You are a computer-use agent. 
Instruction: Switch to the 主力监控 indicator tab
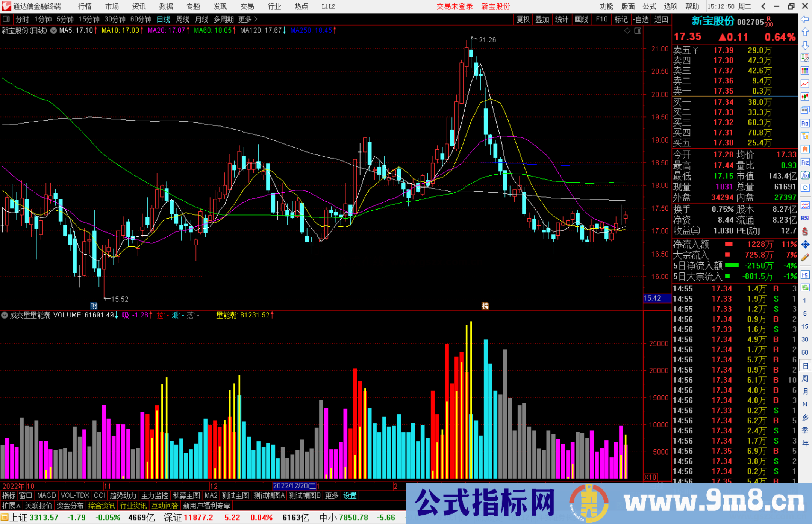[x=155, y=495]
